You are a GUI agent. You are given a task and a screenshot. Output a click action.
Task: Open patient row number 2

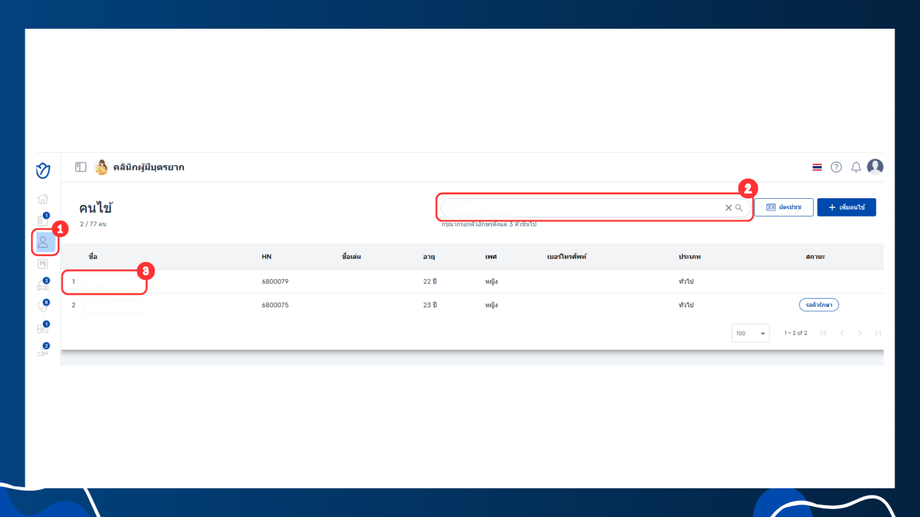(x=472, y=305)
